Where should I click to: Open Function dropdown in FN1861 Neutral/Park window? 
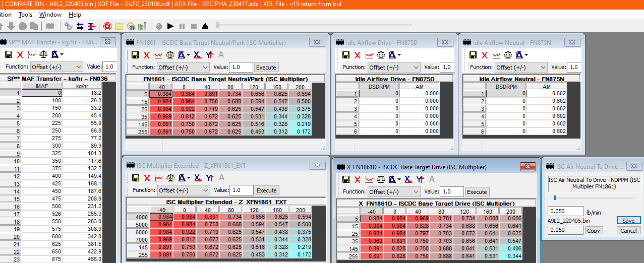click(x=183, y=67)
